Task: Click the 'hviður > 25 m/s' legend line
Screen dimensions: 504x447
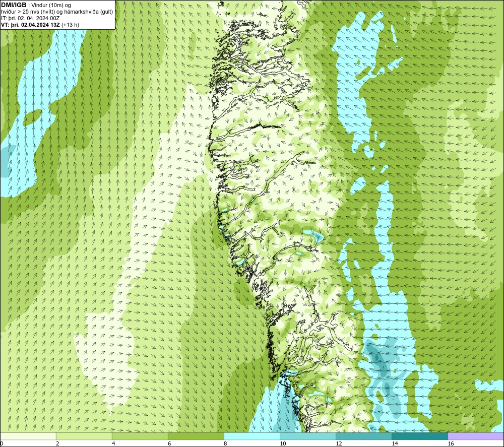Action: [x=57, y=12]
